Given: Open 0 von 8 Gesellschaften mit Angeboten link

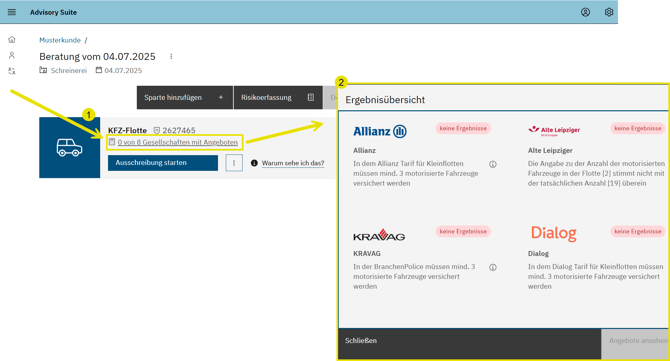Looking at the screenshot, I should click(178, 142).
